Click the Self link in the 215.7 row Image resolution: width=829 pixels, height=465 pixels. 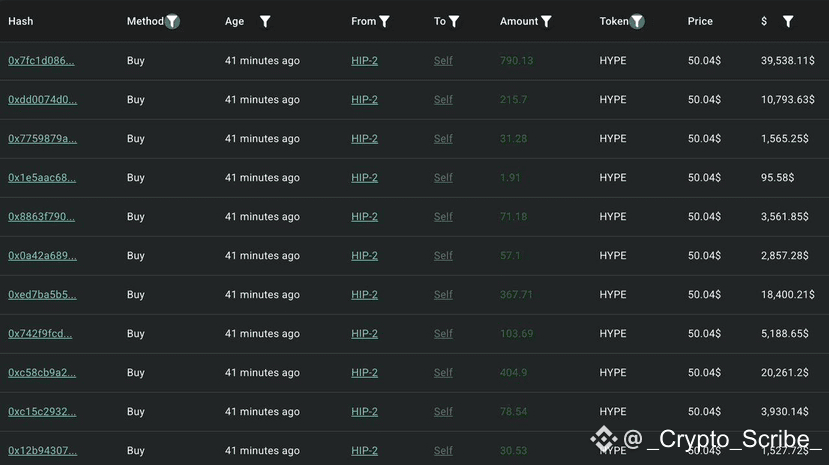(x=443, y=100)
